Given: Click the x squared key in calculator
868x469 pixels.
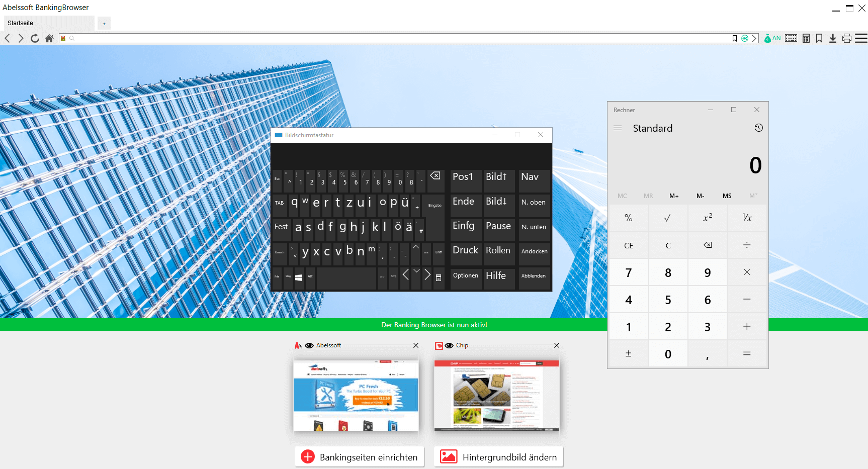Looking at the screenshot, I should (708, 218).
